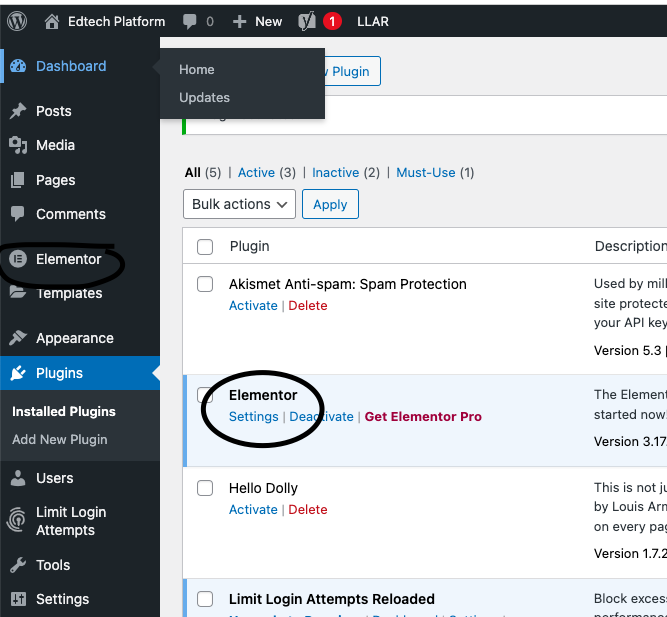Activate the Akismet Anti-spam plugin
The image size is (667, 617).
[x=253, y=306]
